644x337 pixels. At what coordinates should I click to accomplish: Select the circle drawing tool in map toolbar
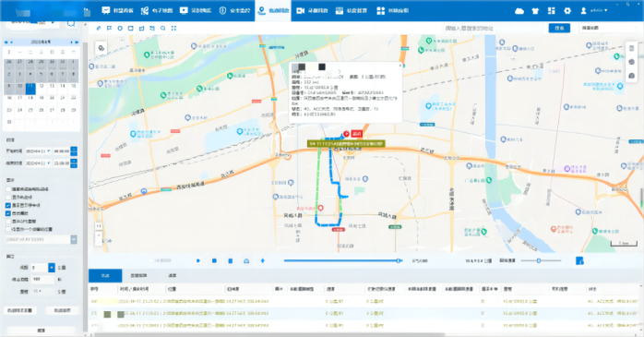[120, 28]
